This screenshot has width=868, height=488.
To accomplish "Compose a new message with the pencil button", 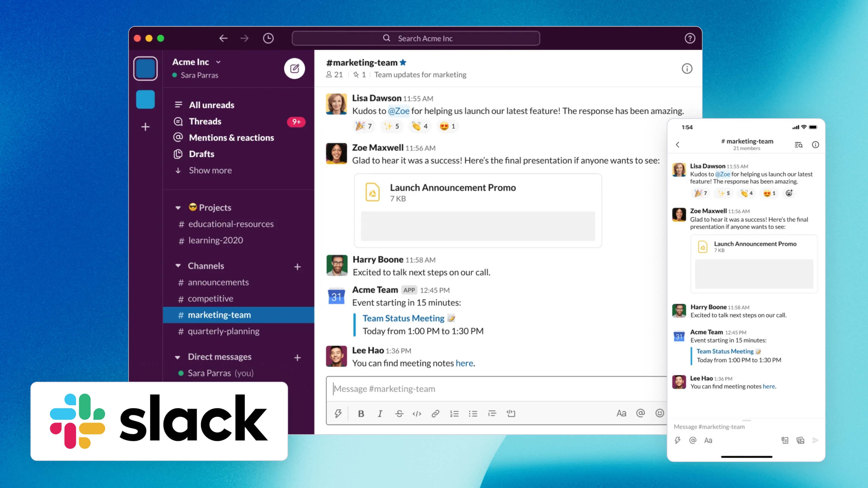I will click(x=295, y=69).
